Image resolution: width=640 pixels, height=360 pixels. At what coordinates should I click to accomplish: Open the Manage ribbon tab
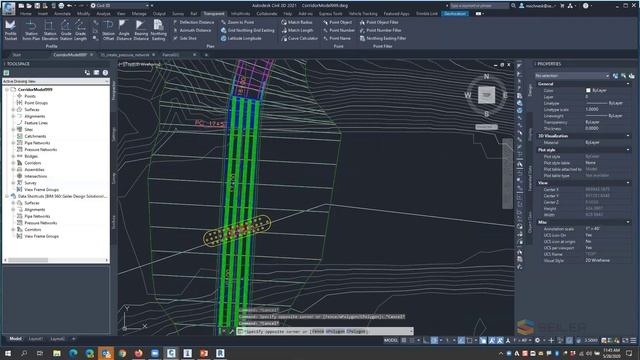(x=139, y=14)
